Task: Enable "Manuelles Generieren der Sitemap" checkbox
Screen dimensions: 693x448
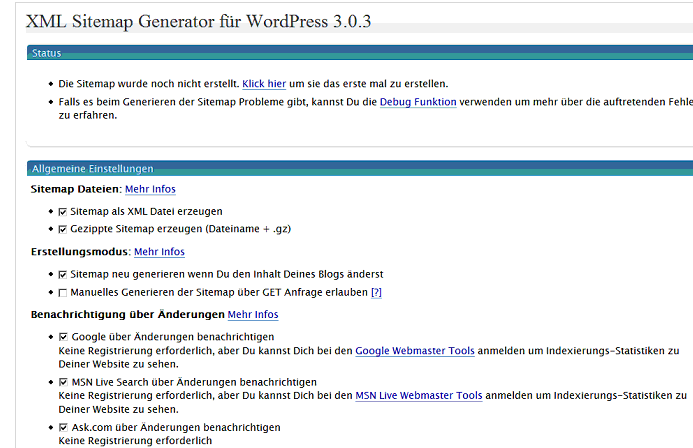Action: 63,293
